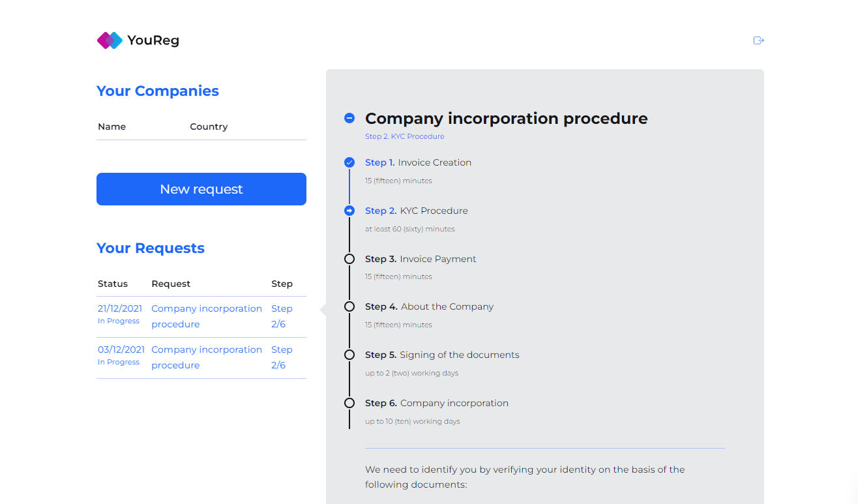Click the Step 1 Invoice Creation label
The height and width of the screenshot is (504, 858).
point(418,162)
